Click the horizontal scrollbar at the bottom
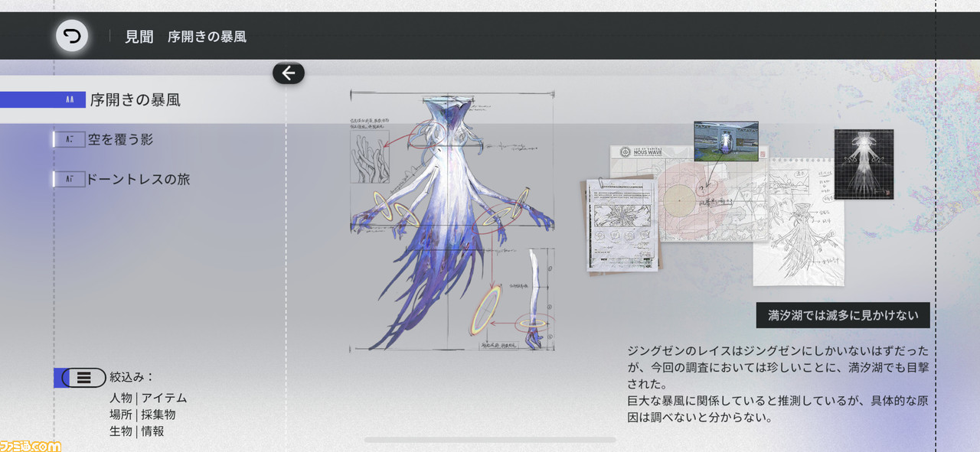The image size is (980, 452). pyautogui.click(x=490, y=440)
